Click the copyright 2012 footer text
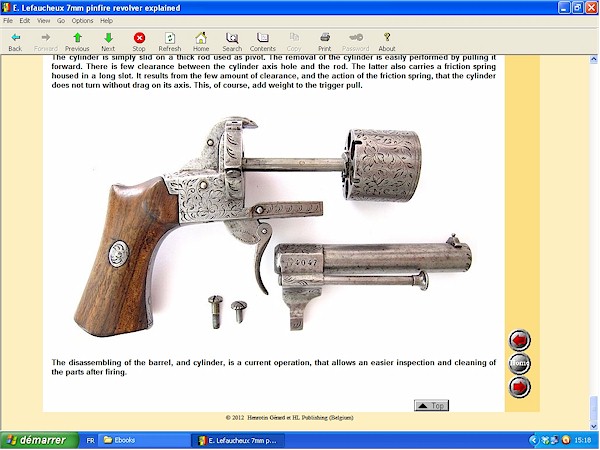The width and height of the screenshot is (600, 450). pyautogui.click(x=289, y=417)
